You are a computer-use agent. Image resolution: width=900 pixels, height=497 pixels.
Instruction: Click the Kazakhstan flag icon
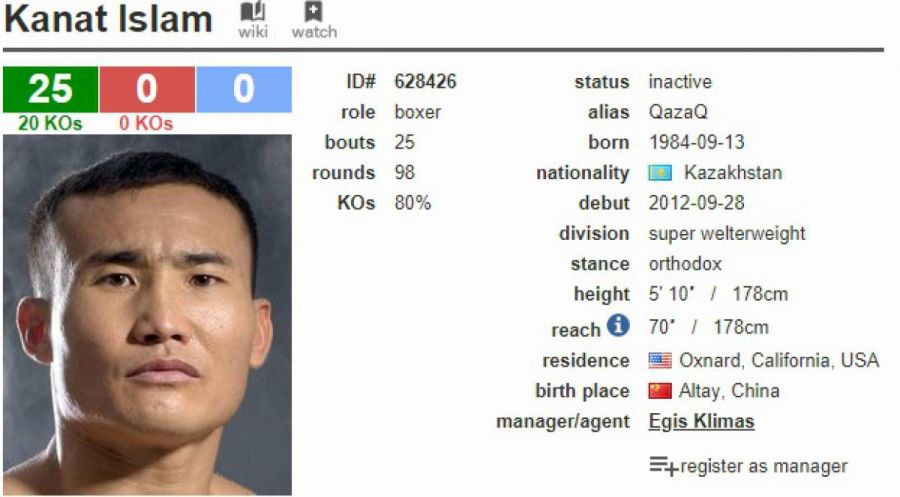(x=660, y=173)
